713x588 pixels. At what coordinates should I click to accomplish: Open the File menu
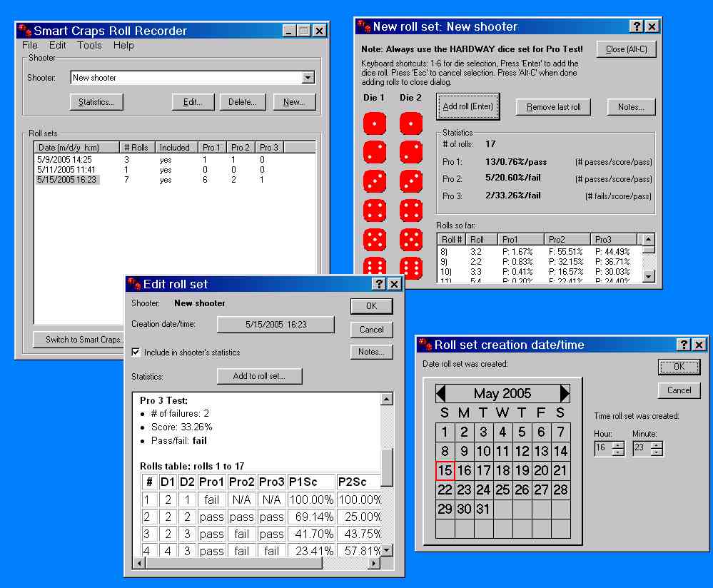(30, 46)
